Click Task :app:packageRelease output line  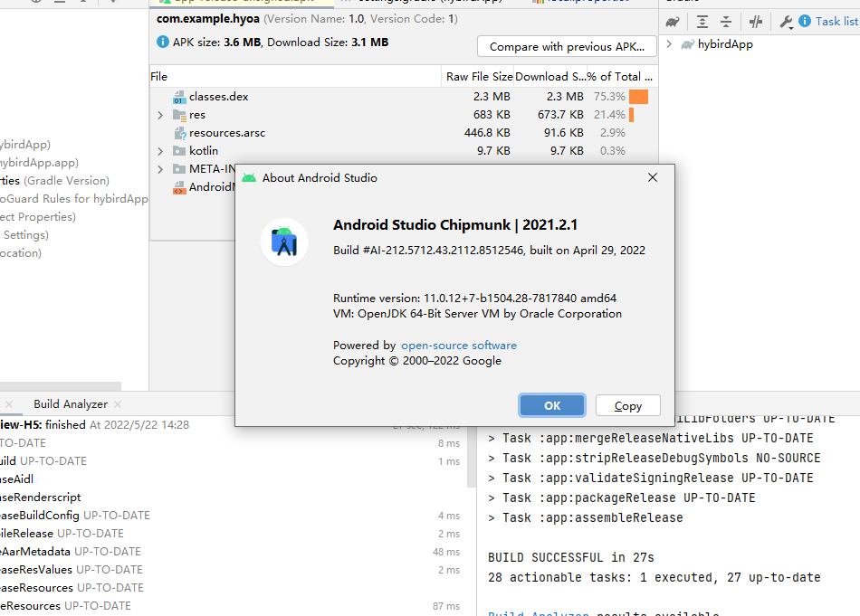coord(622,498)
